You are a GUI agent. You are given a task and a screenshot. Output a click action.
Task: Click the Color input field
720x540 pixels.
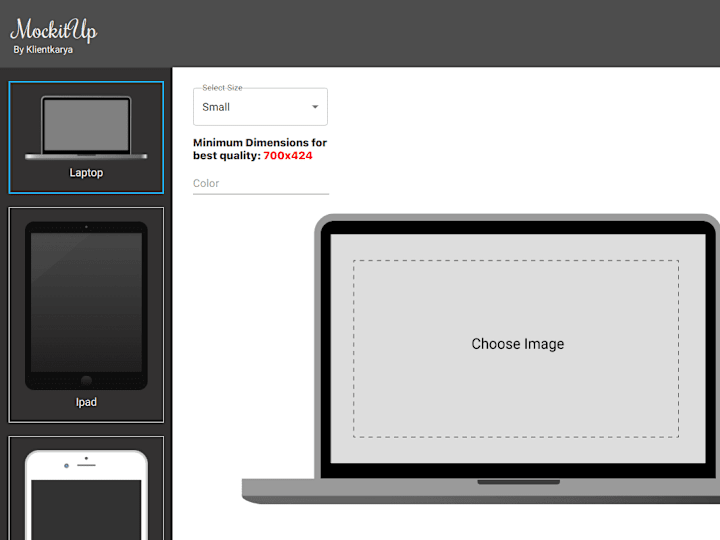(x=261, y=184)
